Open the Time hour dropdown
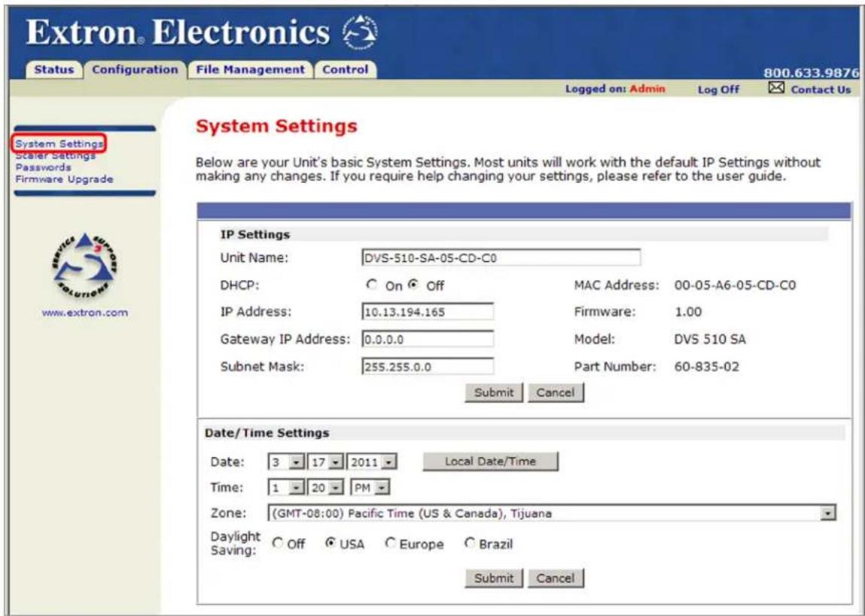 point(286,487)
